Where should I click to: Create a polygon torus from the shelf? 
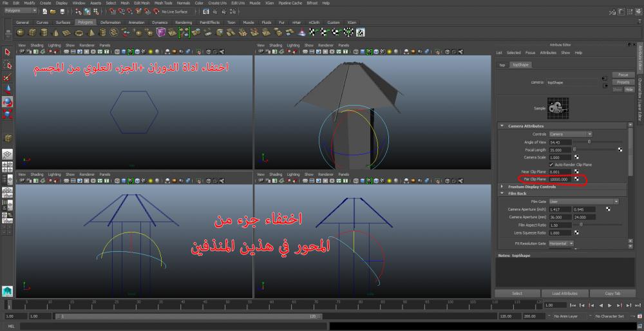point(79,32)
